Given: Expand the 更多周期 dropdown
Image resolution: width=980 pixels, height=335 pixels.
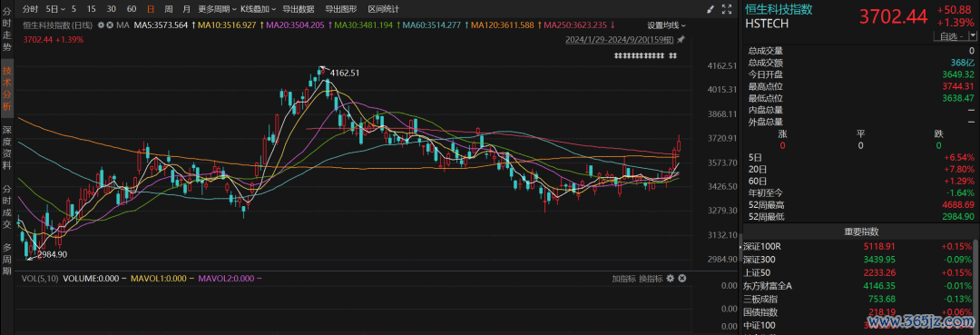Looking at the screenshot, I should (x=217, y=9).
